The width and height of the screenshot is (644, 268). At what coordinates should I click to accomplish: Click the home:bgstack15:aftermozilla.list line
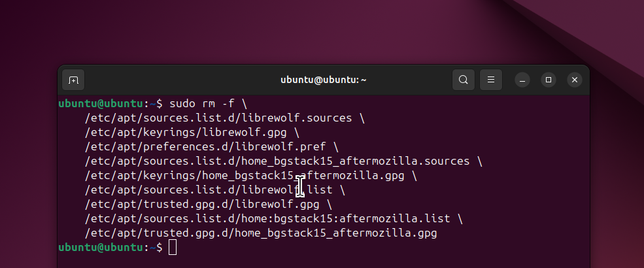[x=273, y=219]
